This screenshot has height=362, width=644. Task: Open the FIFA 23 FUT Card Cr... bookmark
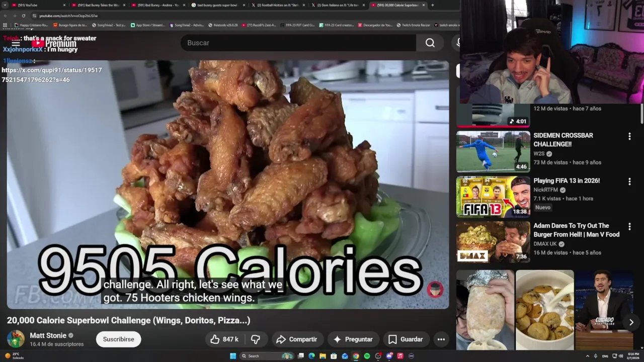click(x=297, y=25)
